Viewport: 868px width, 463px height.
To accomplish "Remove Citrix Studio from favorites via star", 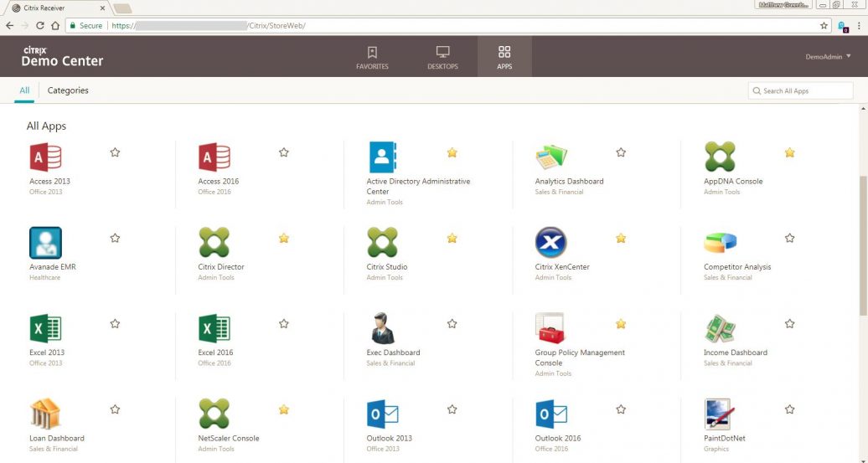I will click(x=452, y=239).
